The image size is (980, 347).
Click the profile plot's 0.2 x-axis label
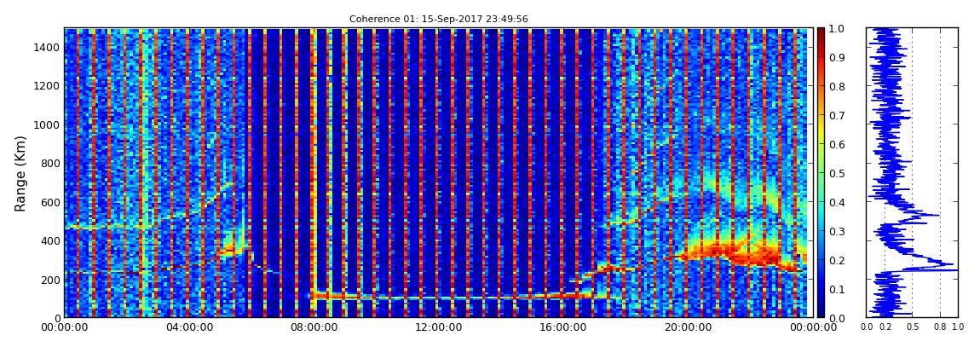(x=885, y=327)
